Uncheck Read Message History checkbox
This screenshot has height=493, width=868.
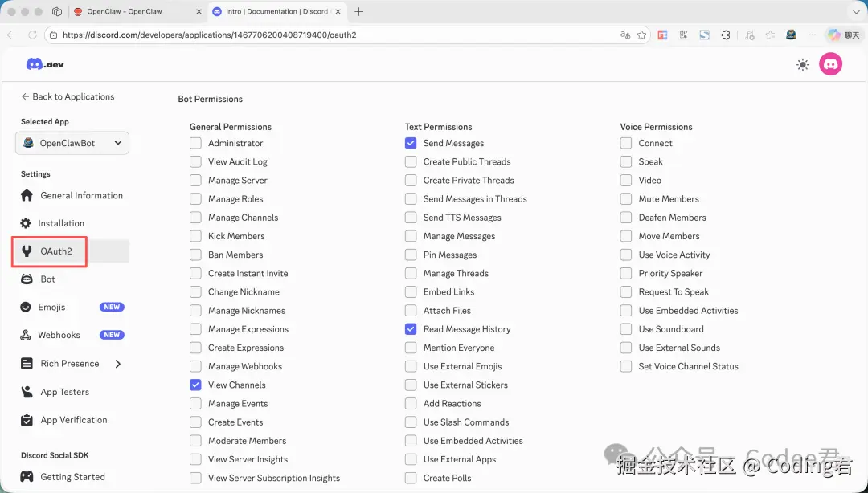coord(411,328)
